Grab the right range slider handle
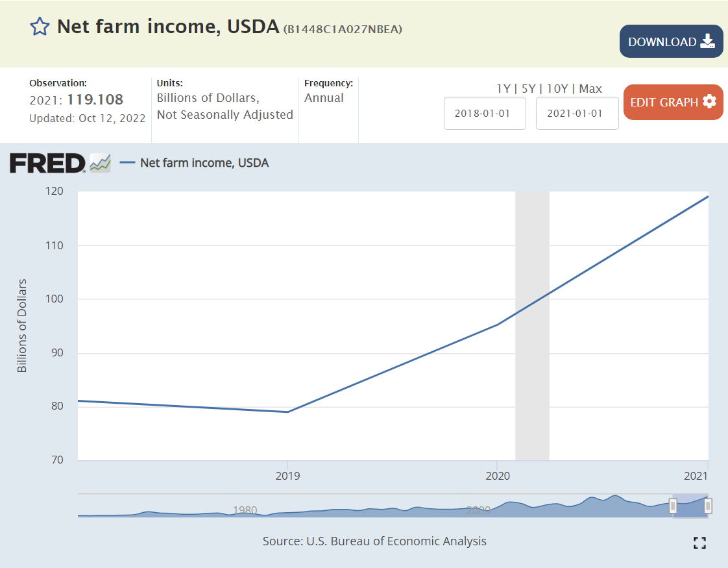 (x=708, y=506)
